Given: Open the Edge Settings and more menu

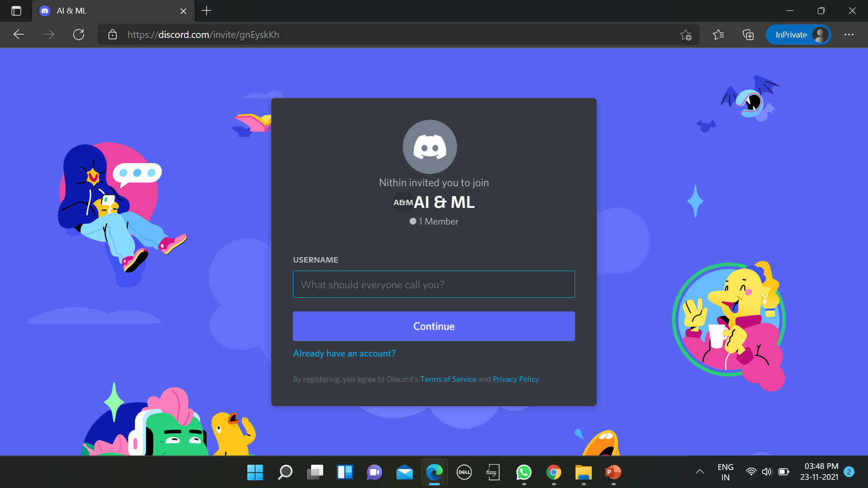Looking at the screenshot, I should [849, 35].
